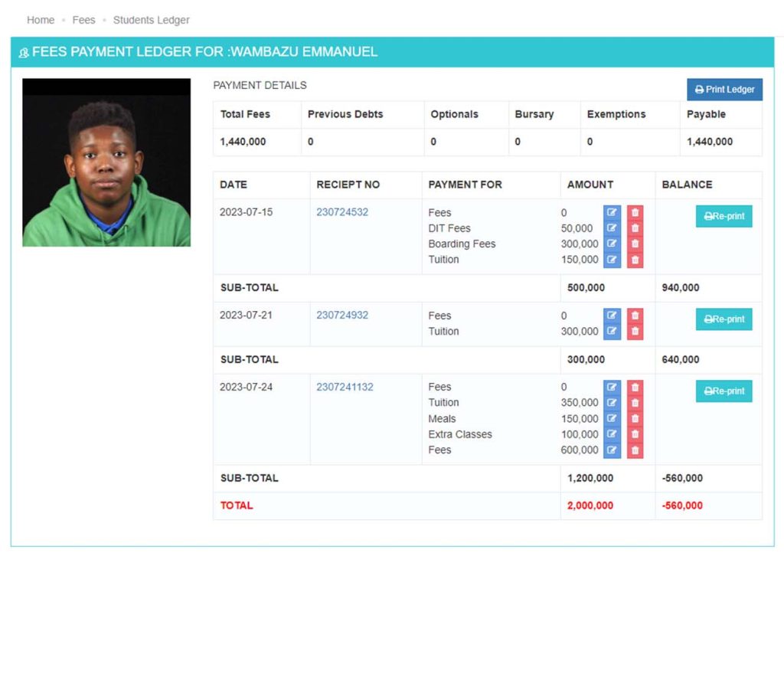Click the Print Ledger button
The width and height of the screenshot is (784, 697).
click(x=724, y=89)
